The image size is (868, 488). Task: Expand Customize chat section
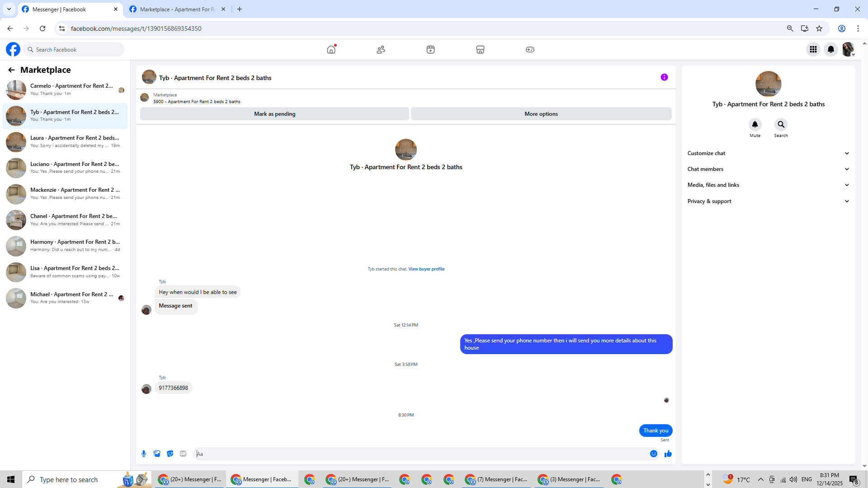click(768, 153)
